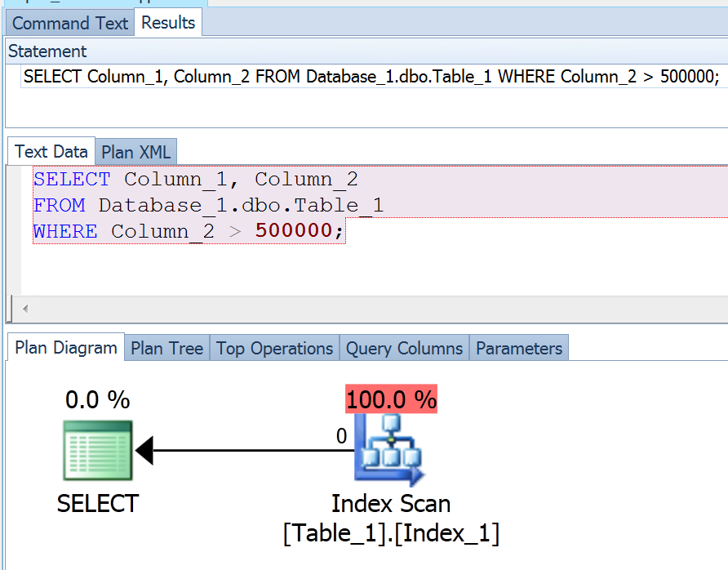Click the 500000 value in the query text
The image size is (728, 570).
tap(293, 231)
